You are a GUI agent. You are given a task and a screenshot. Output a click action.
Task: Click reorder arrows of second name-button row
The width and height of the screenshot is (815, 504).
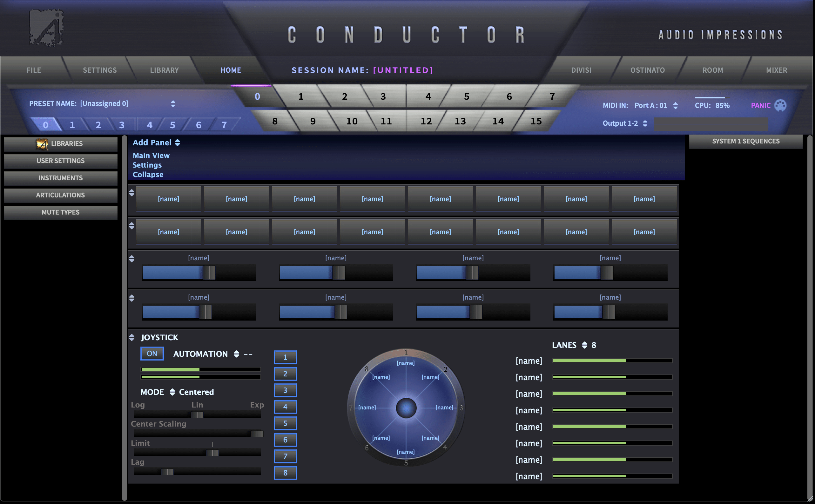132,226
